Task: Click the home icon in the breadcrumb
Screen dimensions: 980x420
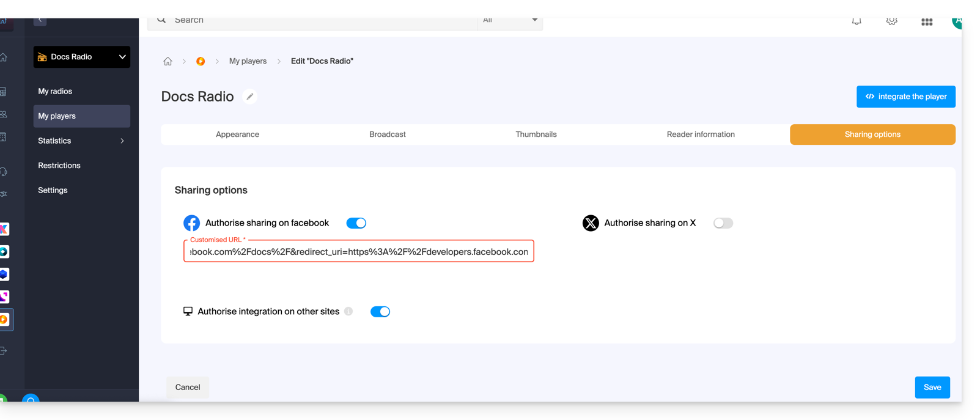Action: (168, 61)
